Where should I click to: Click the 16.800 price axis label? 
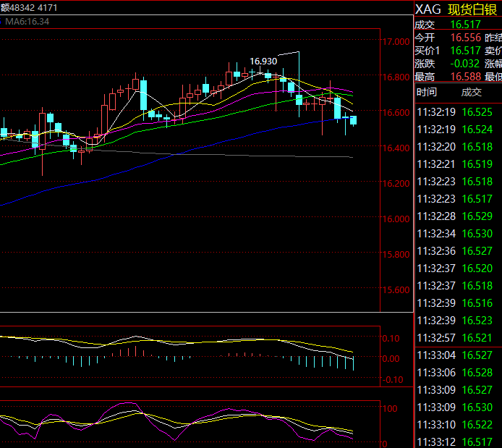(x=396, y=77)
